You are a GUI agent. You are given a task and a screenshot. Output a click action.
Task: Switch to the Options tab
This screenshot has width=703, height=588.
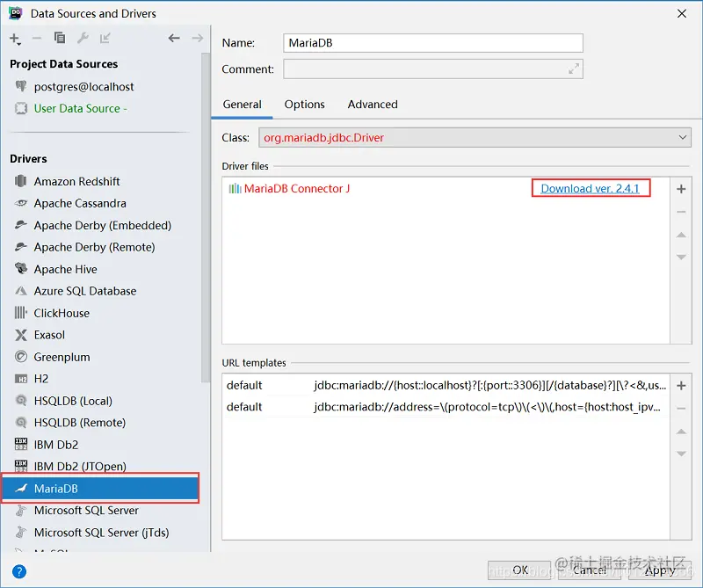[x=304, y=105]
